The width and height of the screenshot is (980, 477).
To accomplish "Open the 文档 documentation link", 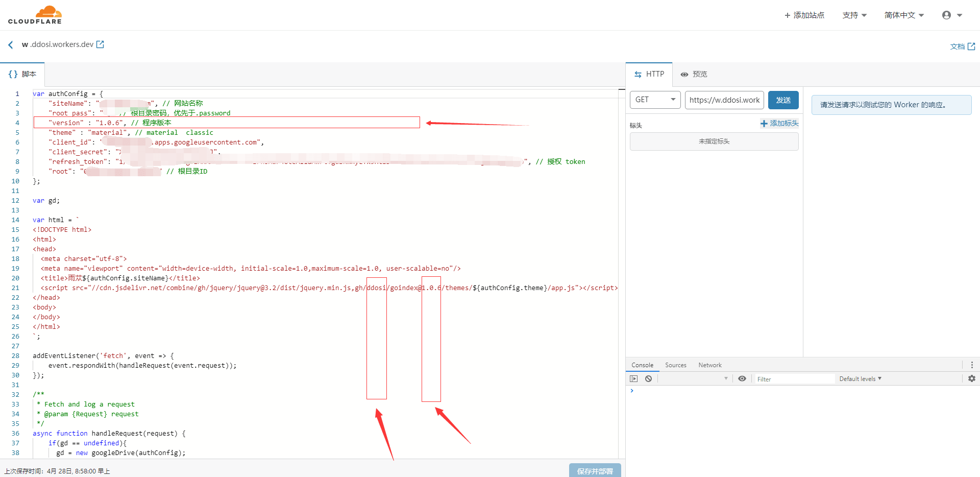I will click(962, 46).
